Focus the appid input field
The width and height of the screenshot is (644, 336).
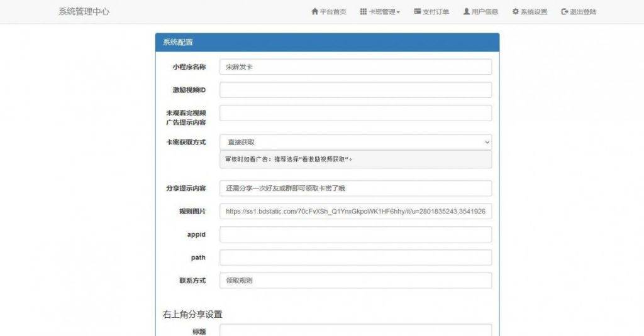[x=356, y=234]
